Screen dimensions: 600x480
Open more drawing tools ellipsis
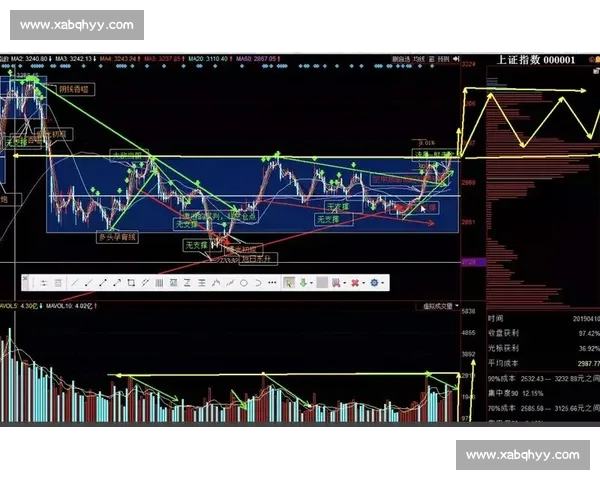pos(272,283)
